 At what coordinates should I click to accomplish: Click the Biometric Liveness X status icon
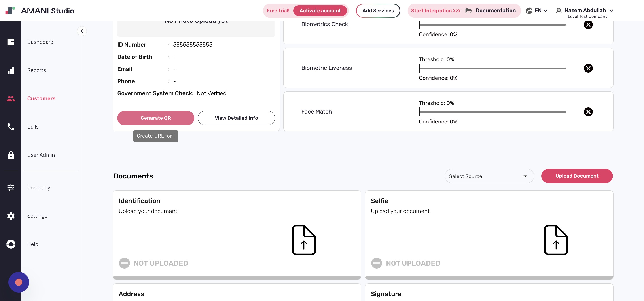(588, 68)
